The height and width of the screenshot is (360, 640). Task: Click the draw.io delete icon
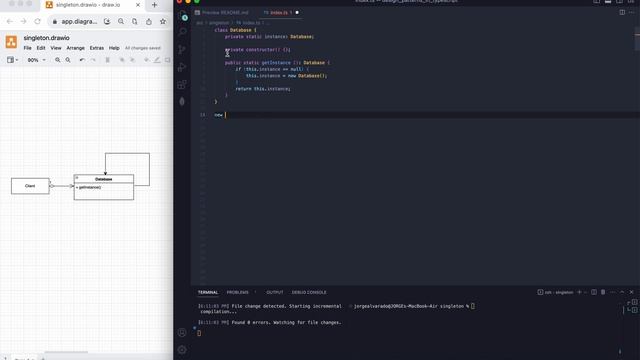108,60
